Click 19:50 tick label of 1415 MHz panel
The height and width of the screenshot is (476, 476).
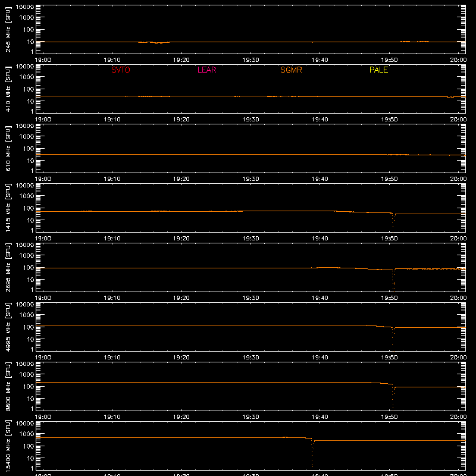(x=389, y=239)
